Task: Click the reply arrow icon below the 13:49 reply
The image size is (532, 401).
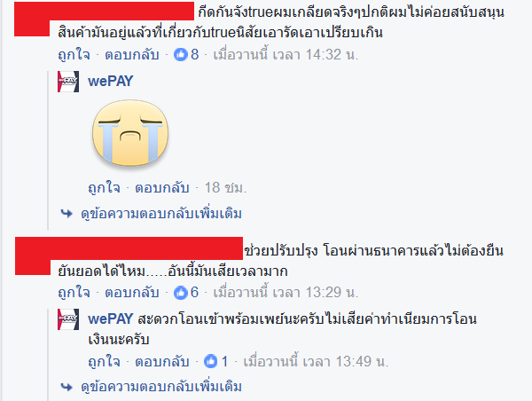Action: (x=66, y=387)
